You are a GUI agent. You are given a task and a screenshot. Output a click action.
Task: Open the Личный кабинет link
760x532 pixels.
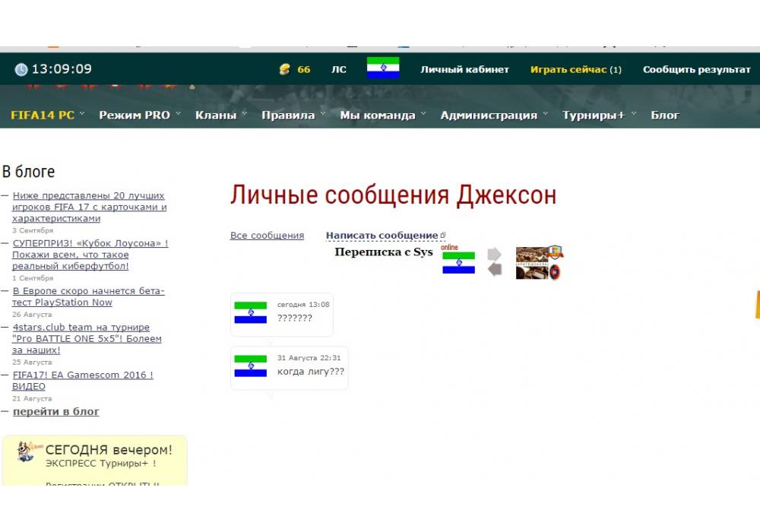coord(464,69)
